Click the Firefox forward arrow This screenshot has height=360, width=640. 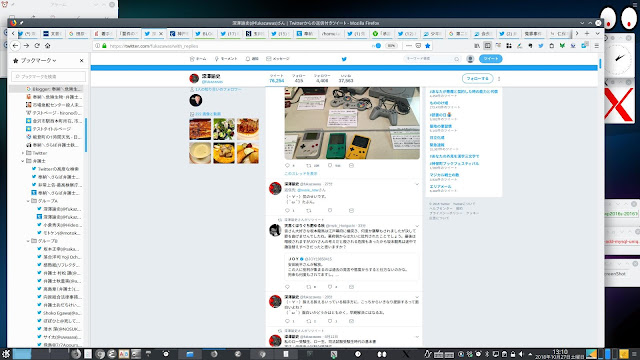coord(26,46)
